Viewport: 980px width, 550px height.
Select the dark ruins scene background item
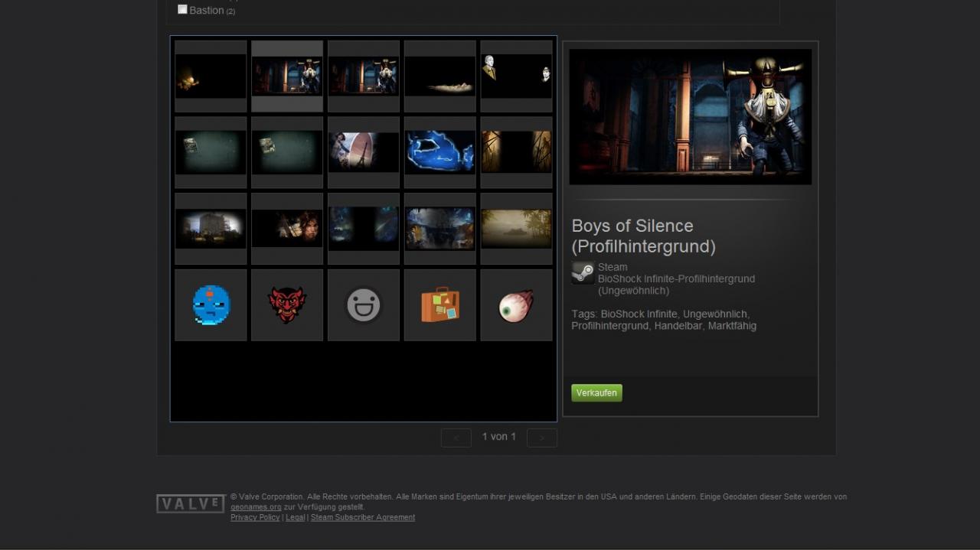click(x=440, y=229)
